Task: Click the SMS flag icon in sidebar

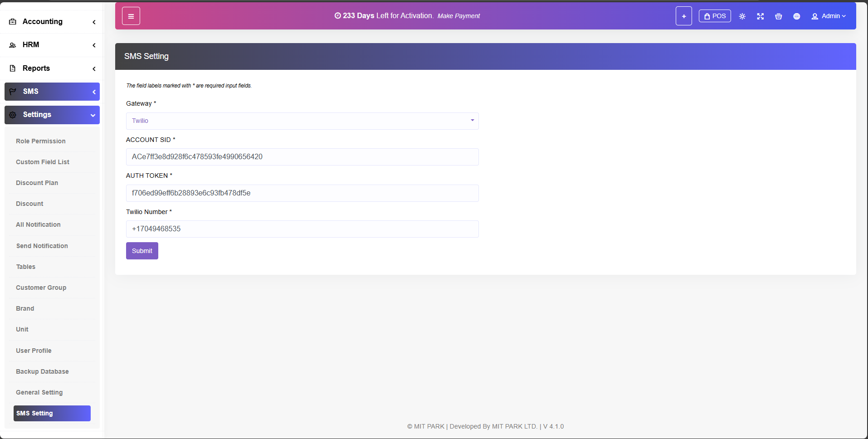Action: pos(13,92)
